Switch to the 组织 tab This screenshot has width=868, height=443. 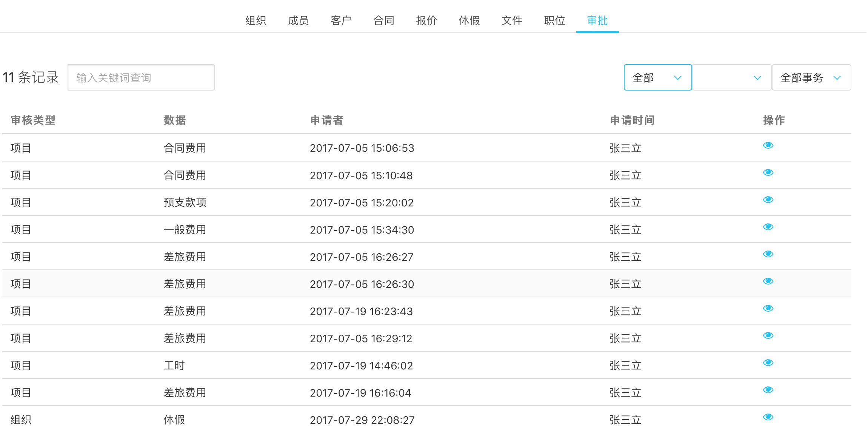click(x=256, y=20)
